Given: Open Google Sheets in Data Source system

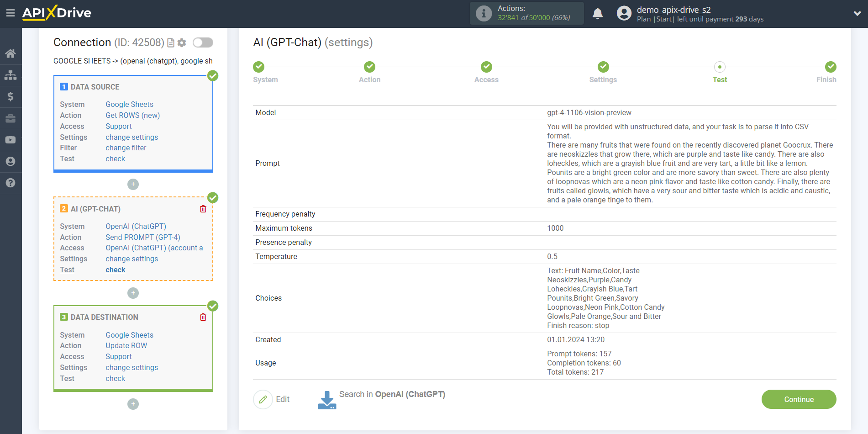Looking at the screenshot, I should 130,105.
